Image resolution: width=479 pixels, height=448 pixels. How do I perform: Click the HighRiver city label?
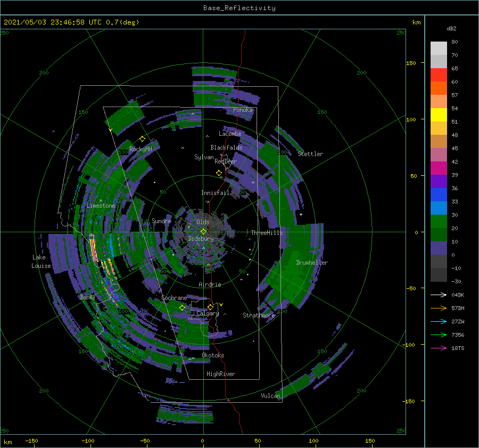click(x=221, y=374)
